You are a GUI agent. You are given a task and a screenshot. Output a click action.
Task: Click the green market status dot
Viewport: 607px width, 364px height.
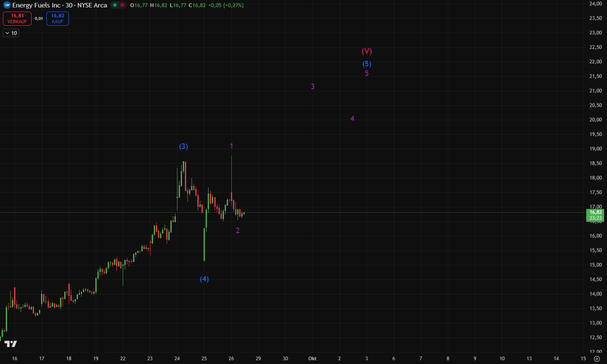tap(115, 5)
